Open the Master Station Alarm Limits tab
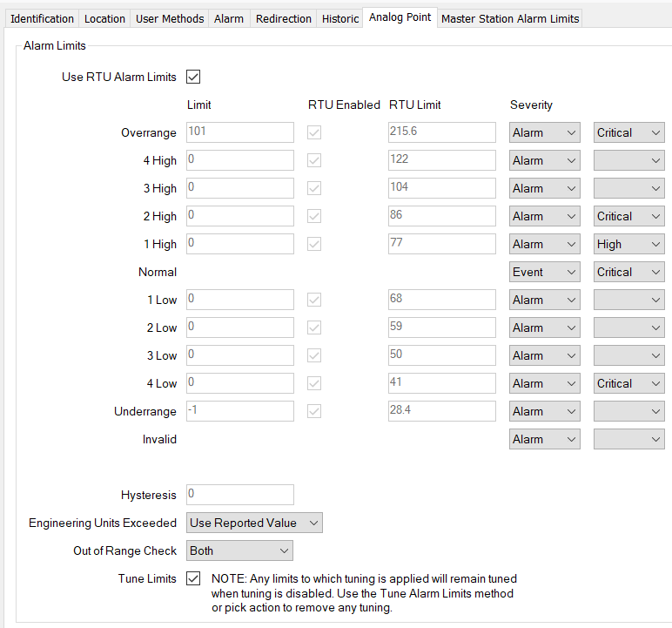Viewport: 672px width, 628px height. click(x=509, y=18)
